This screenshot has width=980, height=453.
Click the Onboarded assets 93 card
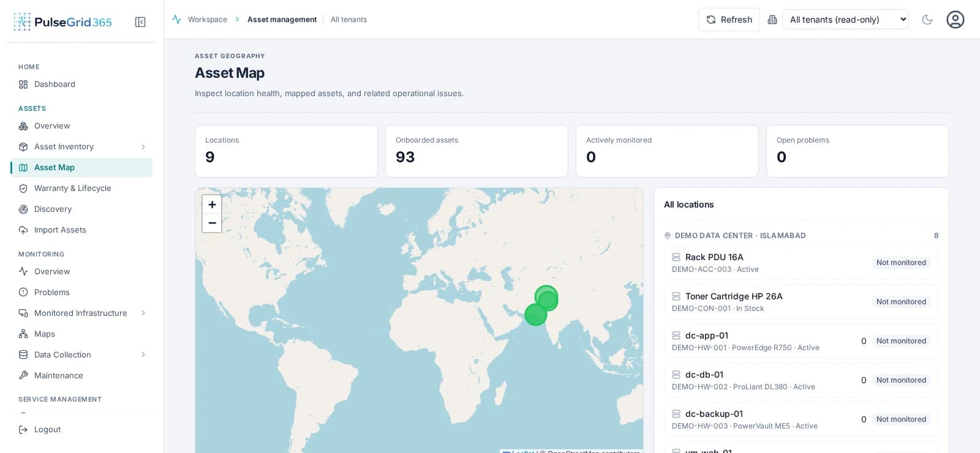pyautogui.click(x=477, y=151)
